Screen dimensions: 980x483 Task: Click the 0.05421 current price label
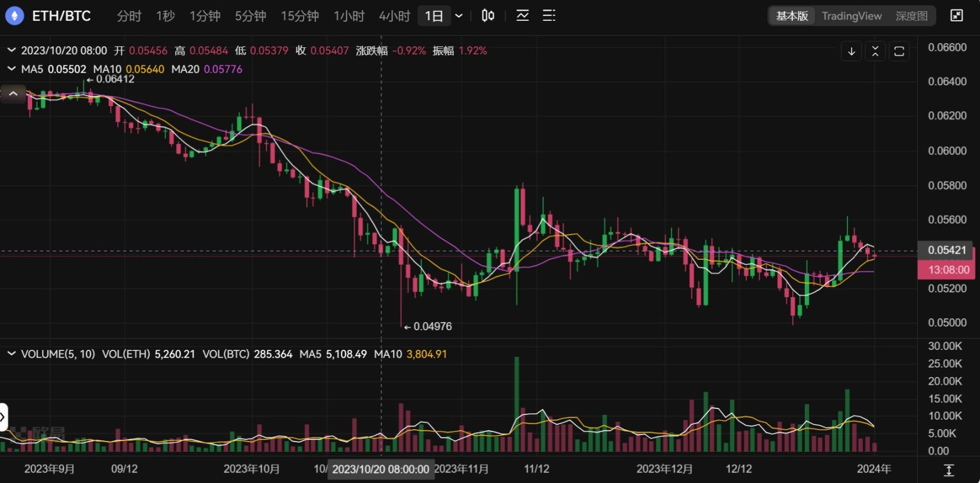point(946,250)
